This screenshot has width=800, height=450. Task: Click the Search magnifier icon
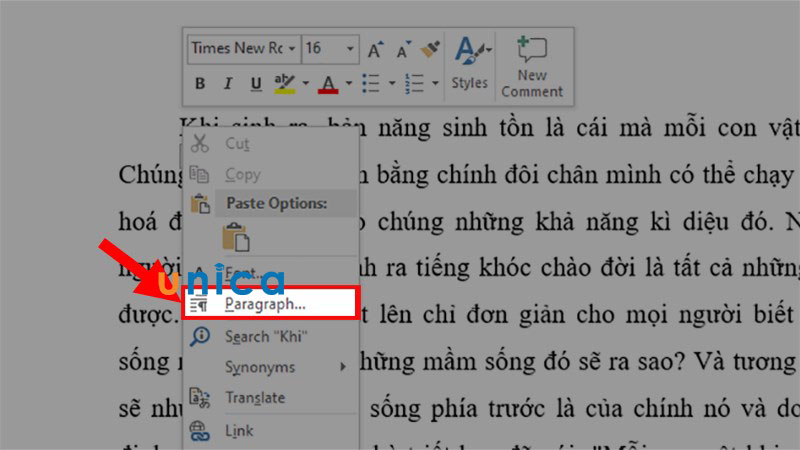click(199, 336)
